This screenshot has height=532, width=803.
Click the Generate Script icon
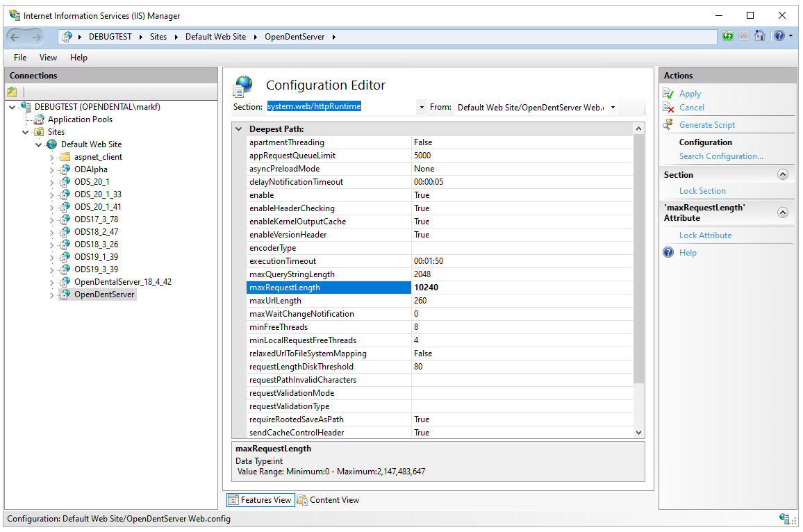[668, 125]
